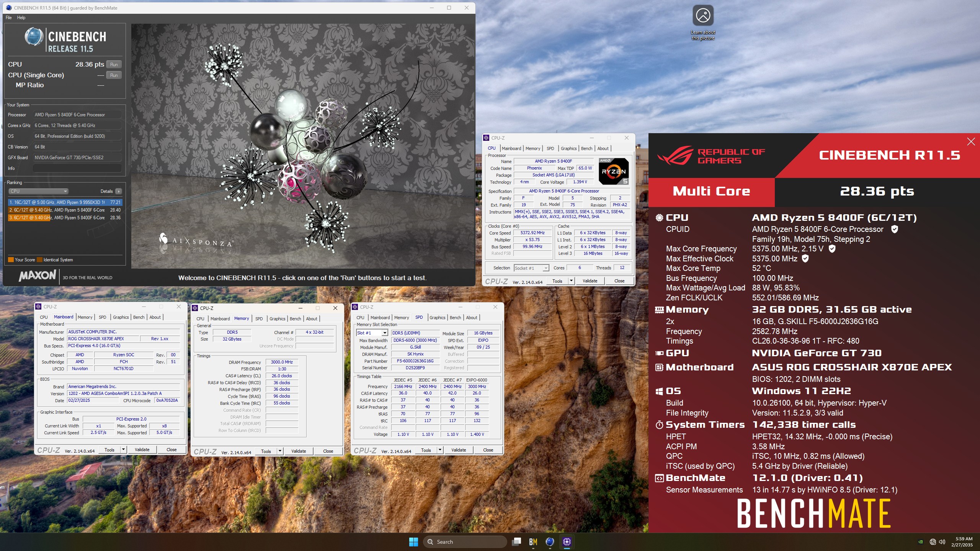980x551 pixels.
Task: Click the Part Number F5-6000J2636G16G field
Action: (x=415, y=361)
